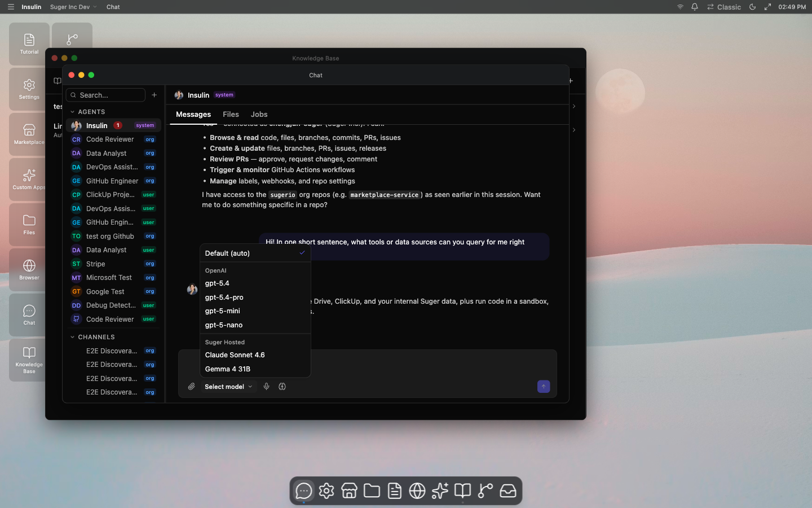Screen dimensions: 812x508
Task: Open the Select model dropdown
Action: (x=228, y=387)
